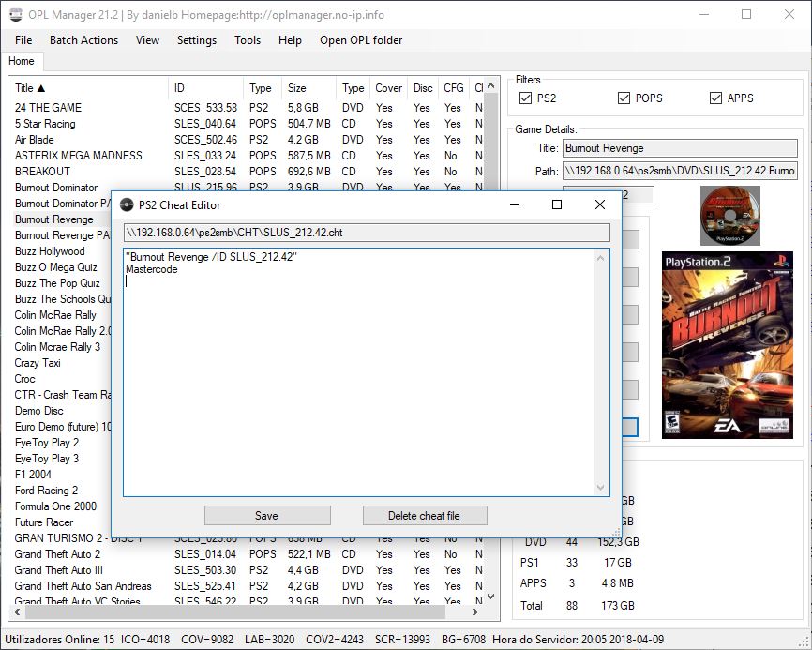
Task: Disable the APPS filter checkbox
Action: pos(715,98)
